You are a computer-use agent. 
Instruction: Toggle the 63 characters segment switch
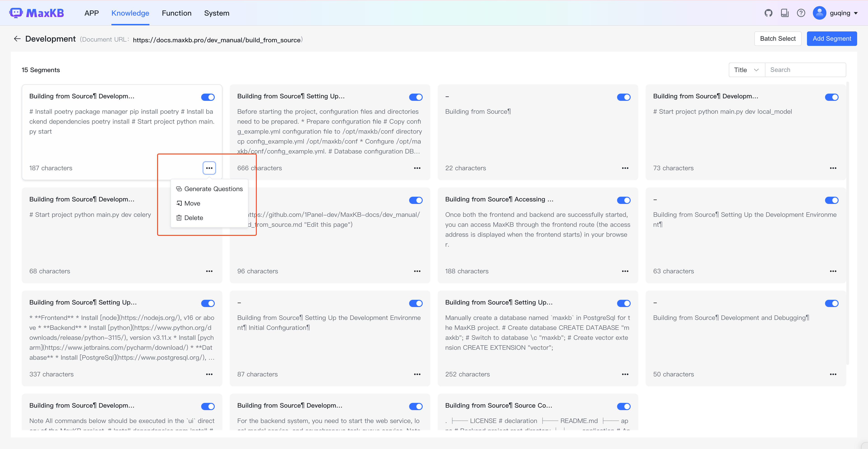[832, 200]
